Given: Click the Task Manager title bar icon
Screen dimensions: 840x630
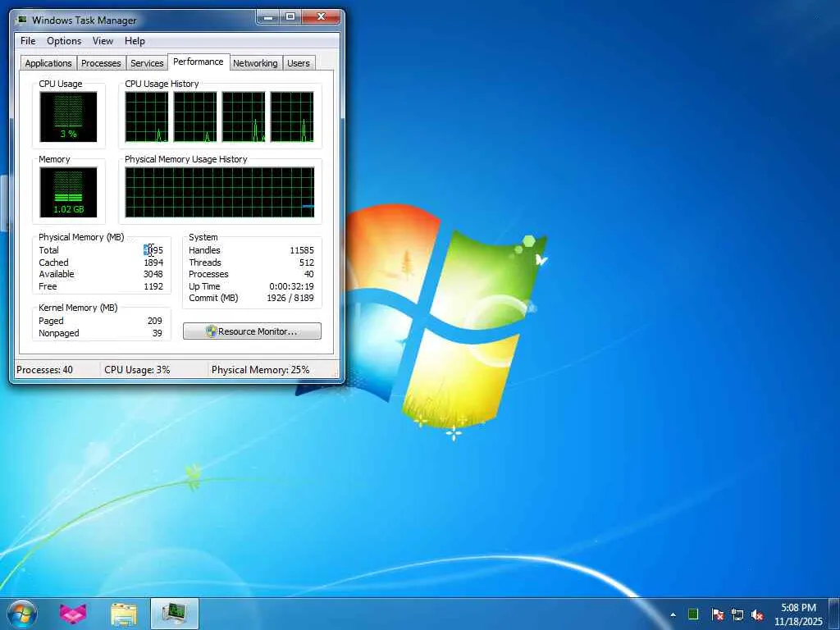Looking at the screenshot, I should [21, 20].
